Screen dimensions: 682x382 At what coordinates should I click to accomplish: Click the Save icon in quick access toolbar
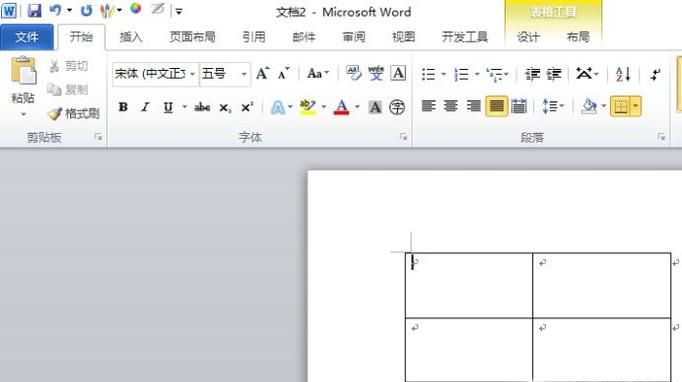pyautogui.click(x=34, y=10)
